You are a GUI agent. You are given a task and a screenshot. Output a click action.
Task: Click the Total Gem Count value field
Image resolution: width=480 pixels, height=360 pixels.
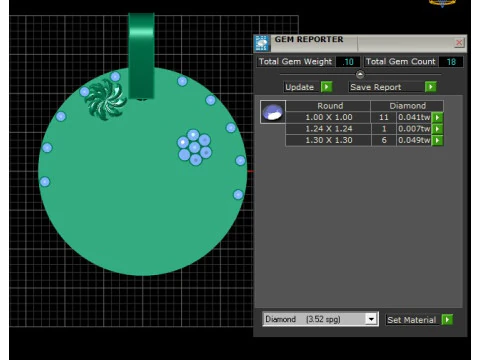[451, 62]
